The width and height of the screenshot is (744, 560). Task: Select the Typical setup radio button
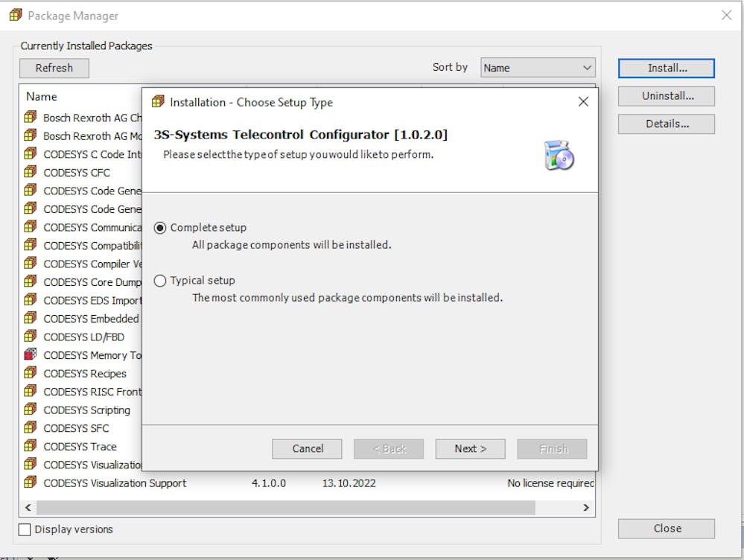tap(160, 281)
